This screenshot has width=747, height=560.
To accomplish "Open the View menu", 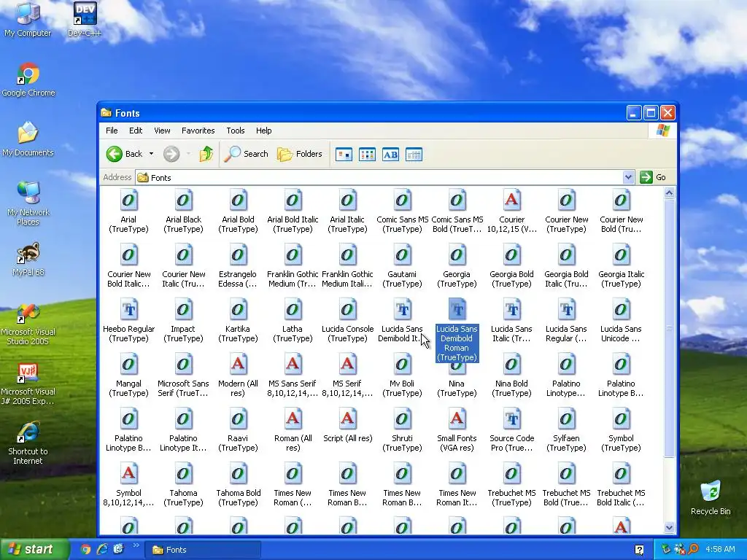I will pos(162,131).
